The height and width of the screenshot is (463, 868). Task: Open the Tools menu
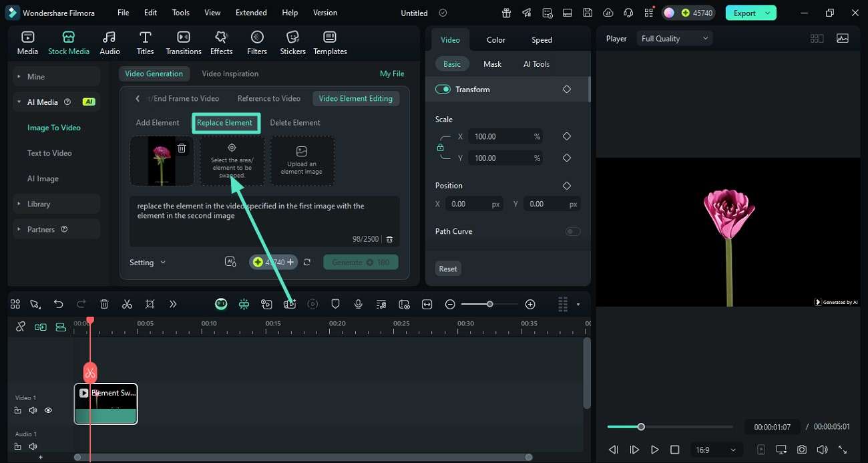click(x=181, y=13)
